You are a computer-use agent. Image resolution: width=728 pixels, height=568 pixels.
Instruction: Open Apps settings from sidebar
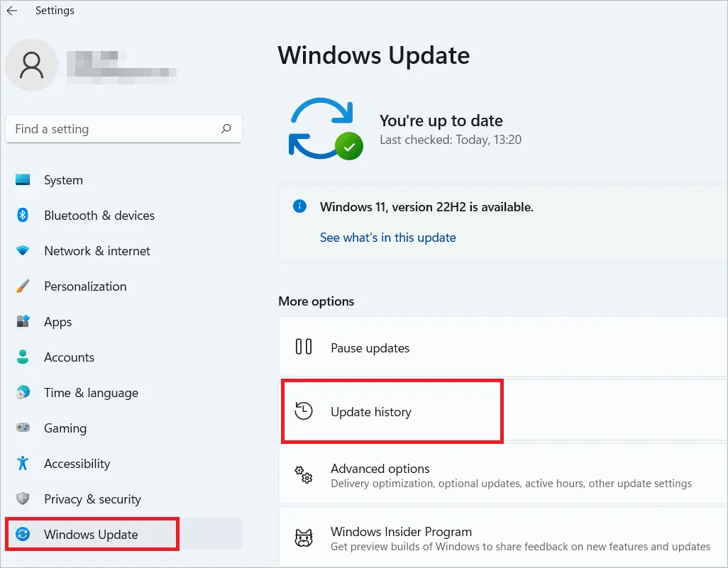22,322
